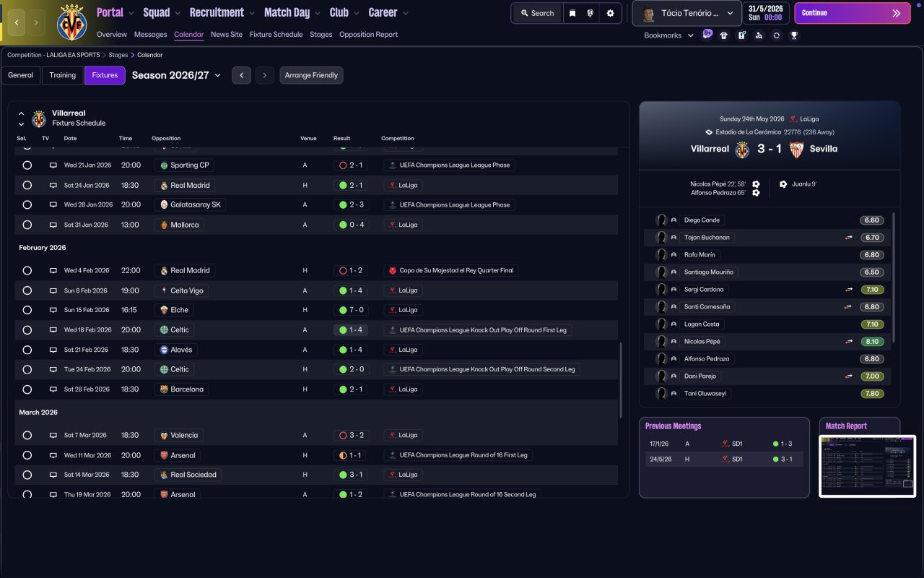Click the Villarreal crest in the match summary
This screenshot has height=578, width=924.
point(742,150)
